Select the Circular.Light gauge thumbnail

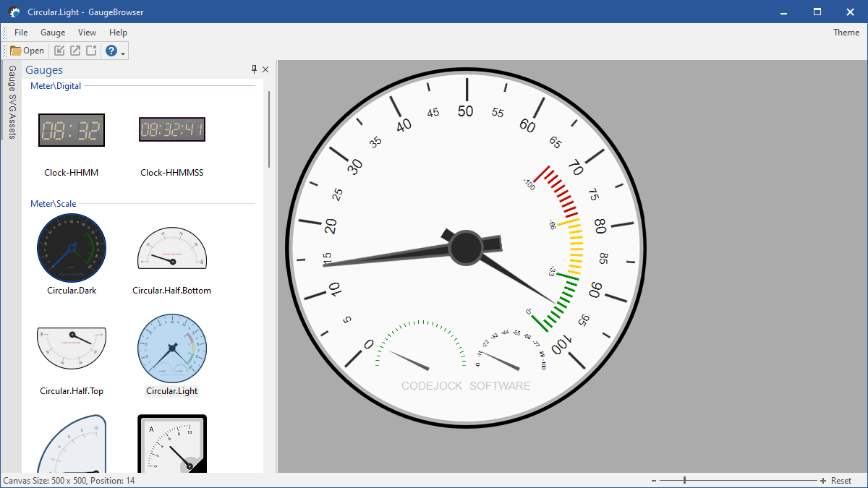[x=172, y=348]
